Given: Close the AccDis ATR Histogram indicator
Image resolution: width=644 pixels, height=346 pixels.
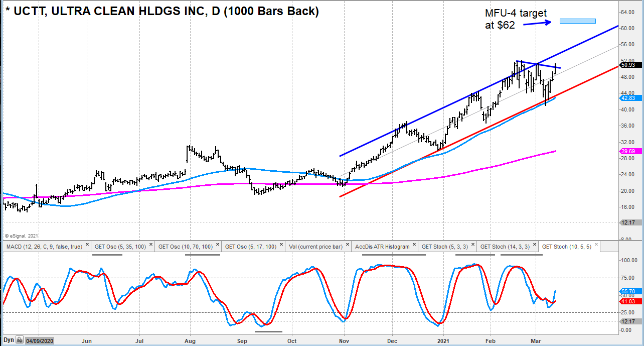Looking at the screenshot, I should pyautogui.click(x=414, y=246).
